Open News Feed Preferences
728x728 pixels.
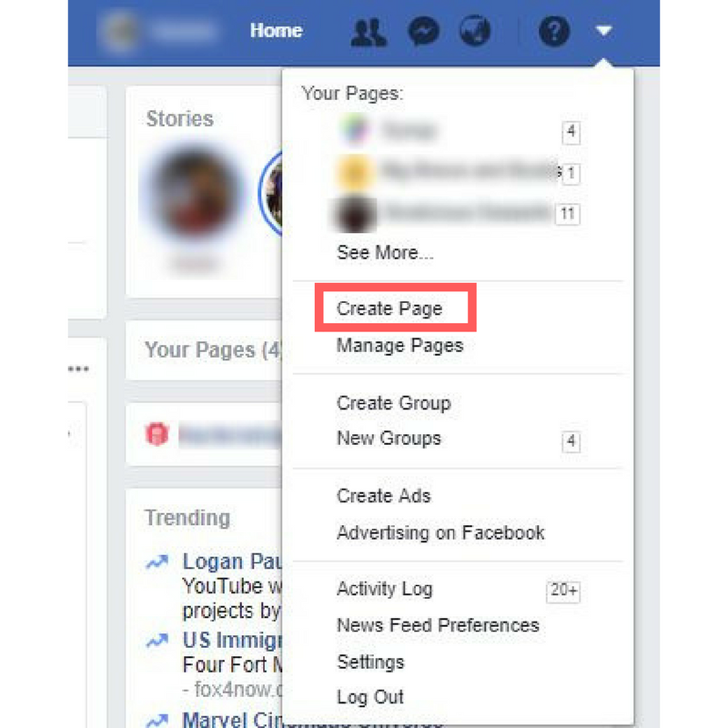point(438,625)
